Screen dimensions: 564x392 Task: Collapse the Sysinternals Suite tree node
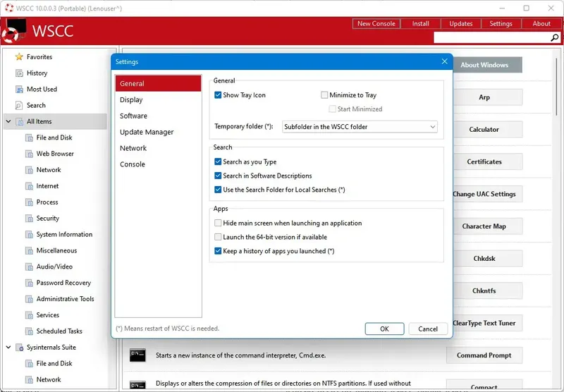pyautogui.click(x=8, y=348)
